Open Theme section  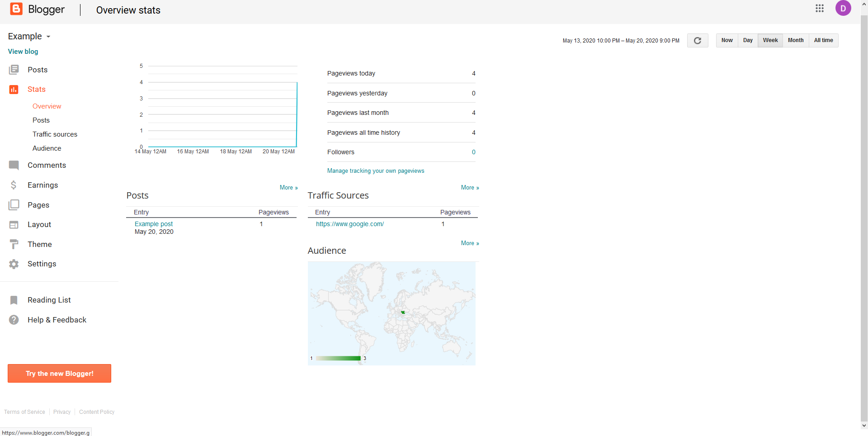[x=40, y=244]
